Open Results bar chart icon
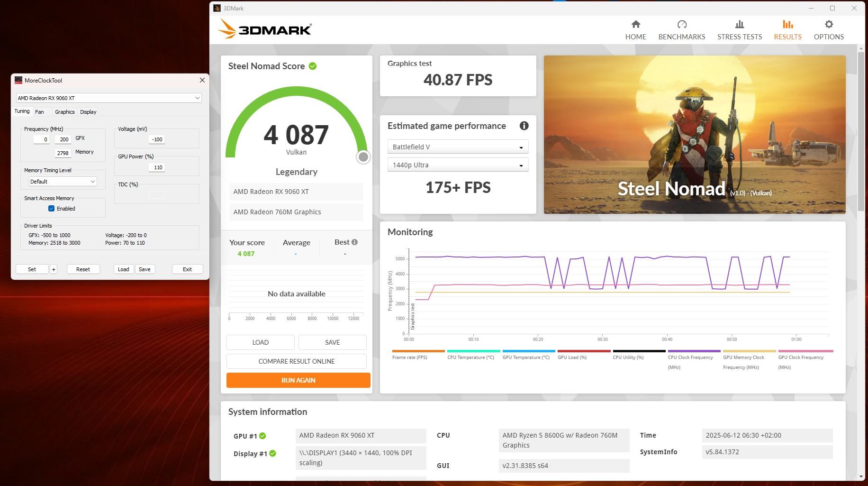The width and height of the screenshot is (868, 486). point(787,24)
